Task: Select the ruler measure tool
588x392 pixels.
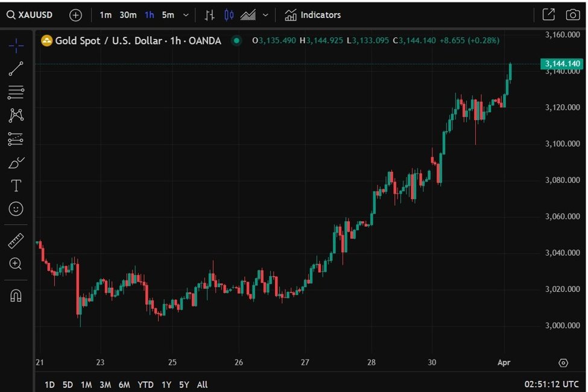Action: pos(16,241)
